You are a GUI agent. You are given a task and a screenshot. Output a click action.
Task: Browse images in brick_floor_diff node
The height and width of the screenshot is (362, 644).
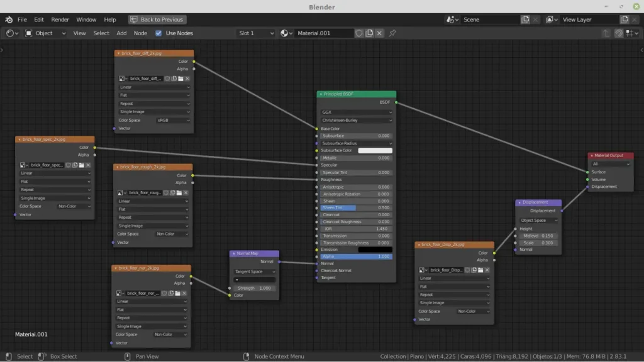coord(123,79)
